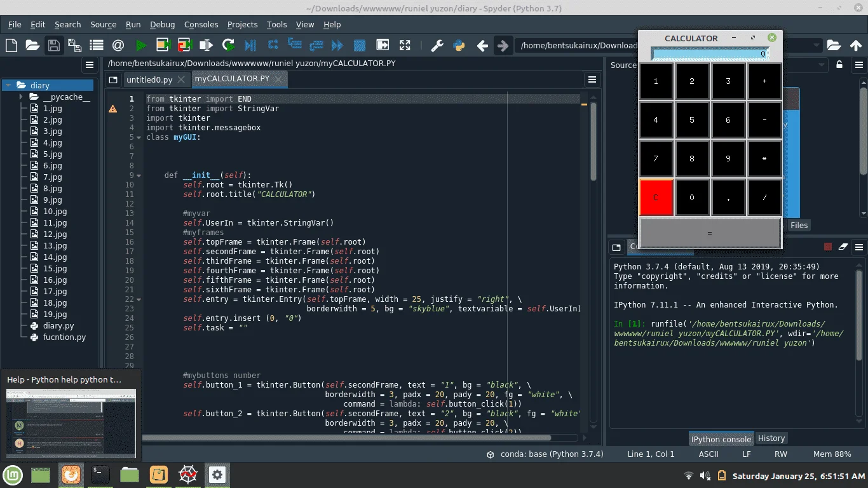The height and width of the screenshot is (488, 868).
Task: Open the Consoles menu
Action: 201,24
